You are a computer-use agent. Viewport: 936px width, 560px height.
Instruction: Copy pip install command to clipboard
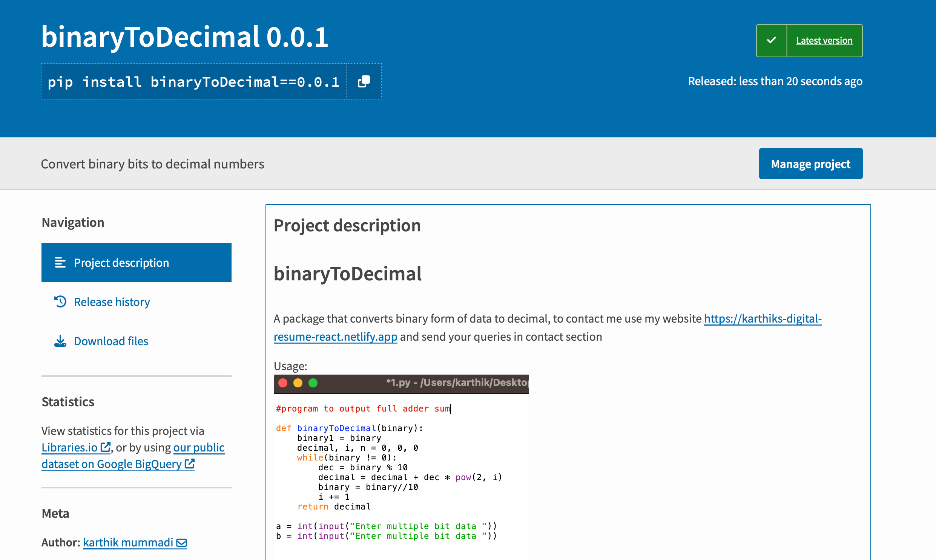pyautogui.click(x=364, y=81)
